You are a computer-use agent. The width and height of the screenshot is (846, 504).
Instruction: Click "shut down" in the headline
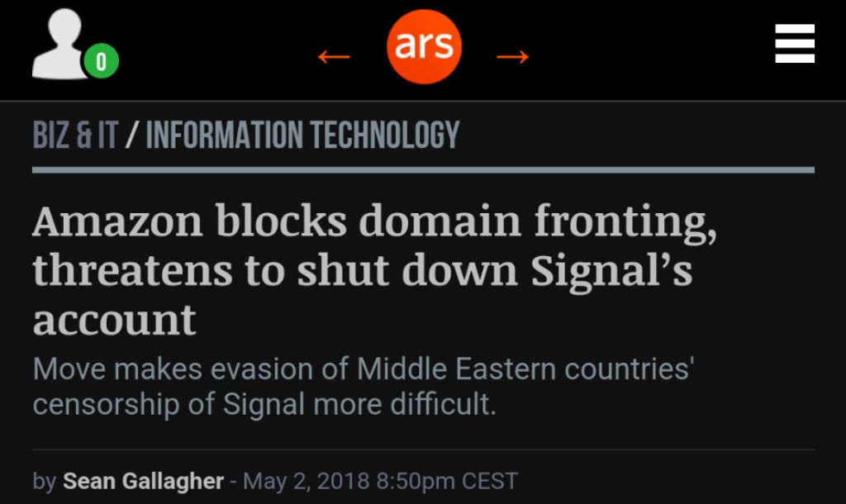pos(392,271)
